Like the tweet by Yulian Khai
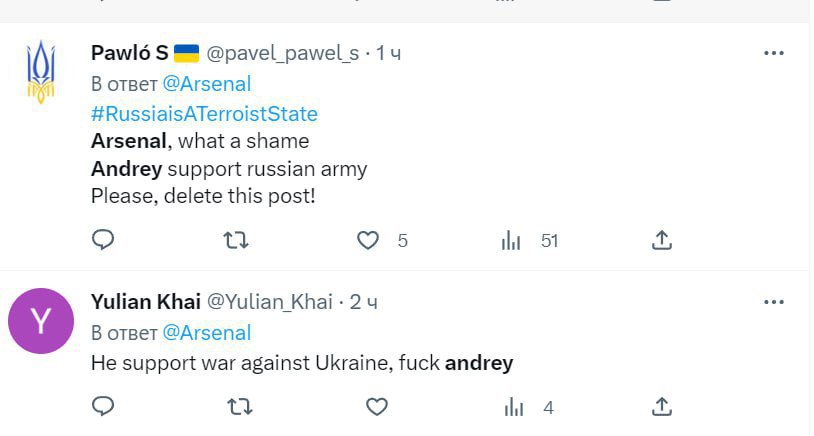814x436 pixels. pos(376,406)
